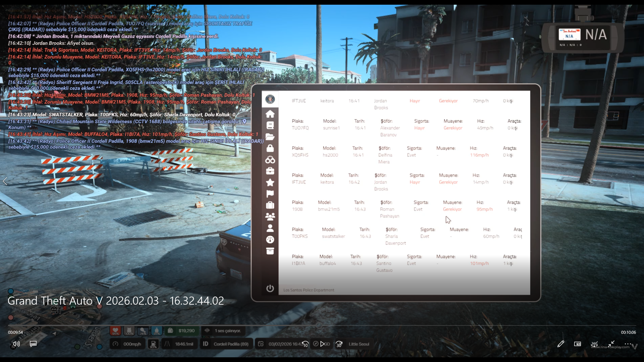Click the power icon on the tablet
Screen dimensions: 644x362
270,289
